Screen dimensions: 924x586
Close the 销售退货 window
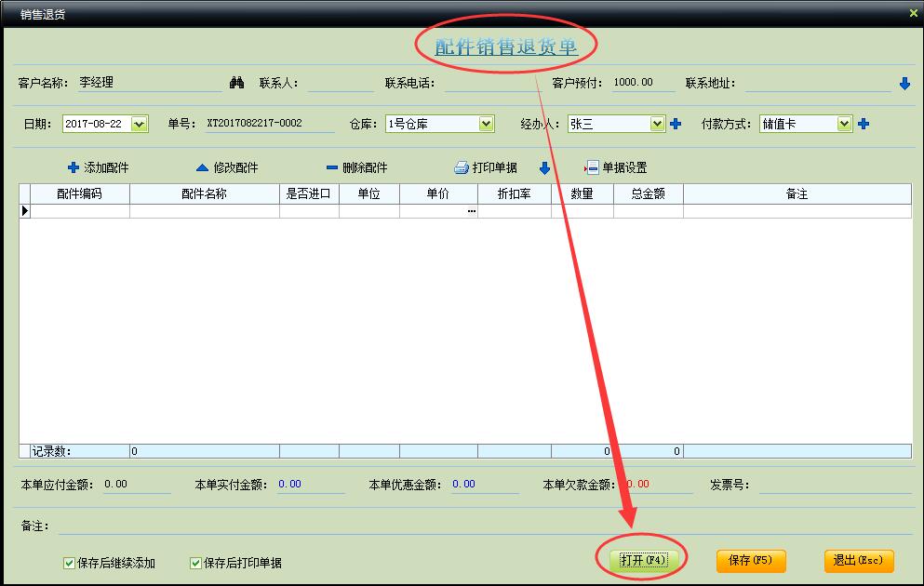(x=913, y=12)
